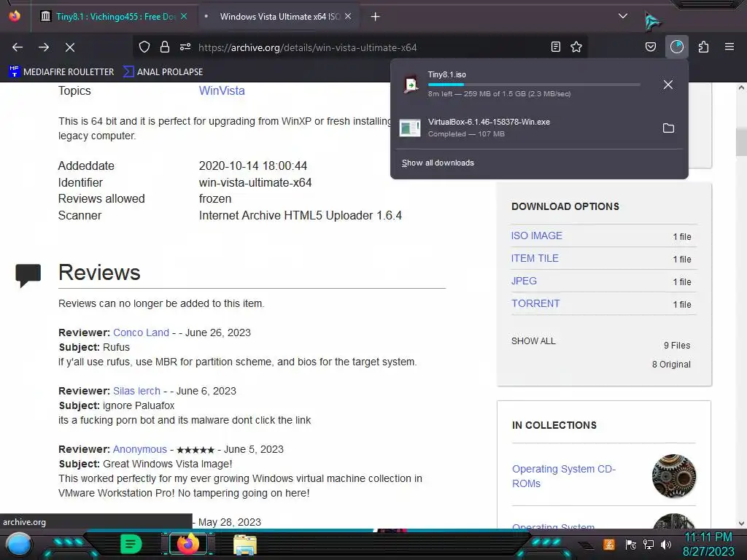Screen dimensions: 747x560
Task: Open the ISO IMAGE download option
Action: coord(536,236)
